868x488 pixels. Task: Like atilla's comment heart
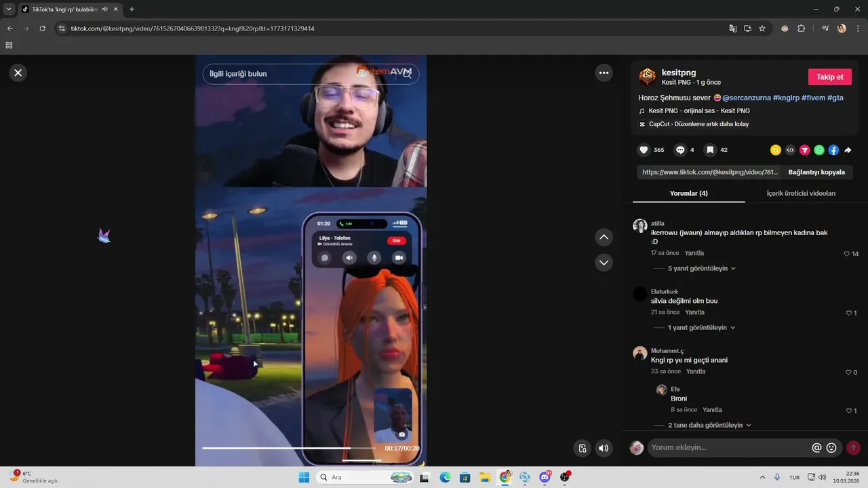coord(847,254)
